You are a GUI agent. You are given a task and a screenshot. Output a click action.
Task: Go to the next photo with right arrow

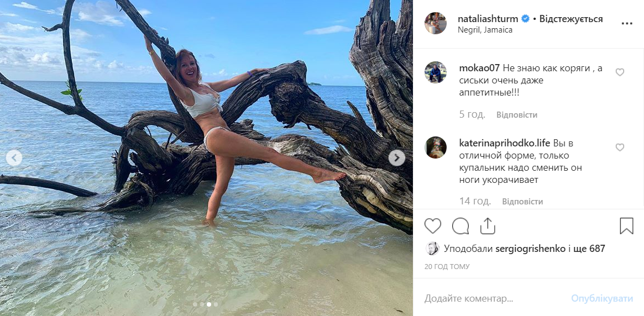pos(396,158)
